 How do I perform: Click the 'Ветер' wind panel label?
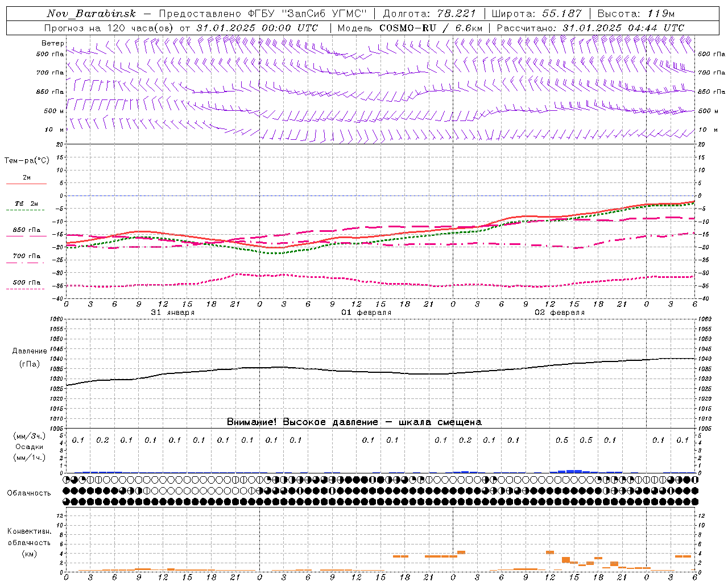pyautogui.click(x=52, y=43)
